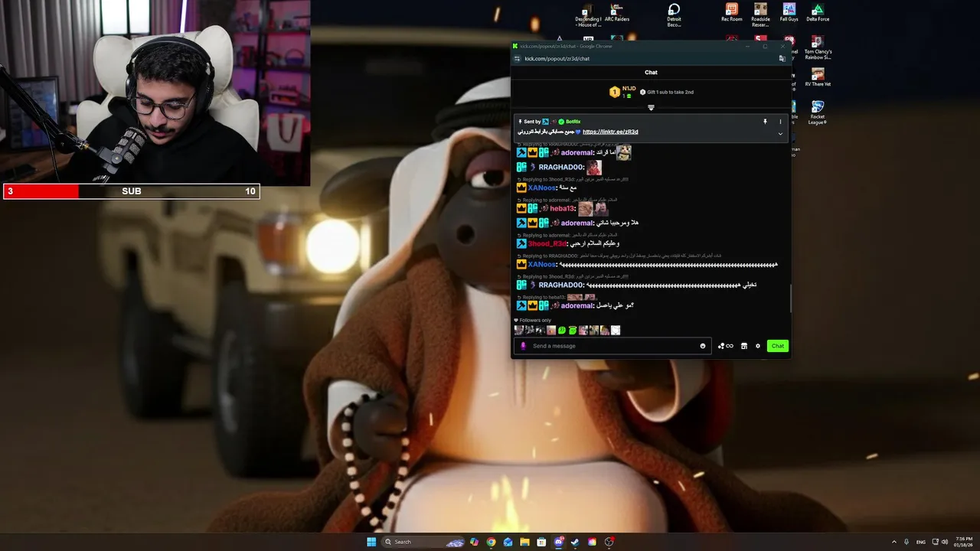Open heba13 username in chat
Image resolution: width=980 pixels, height=551 pixels.
point(562,208)
